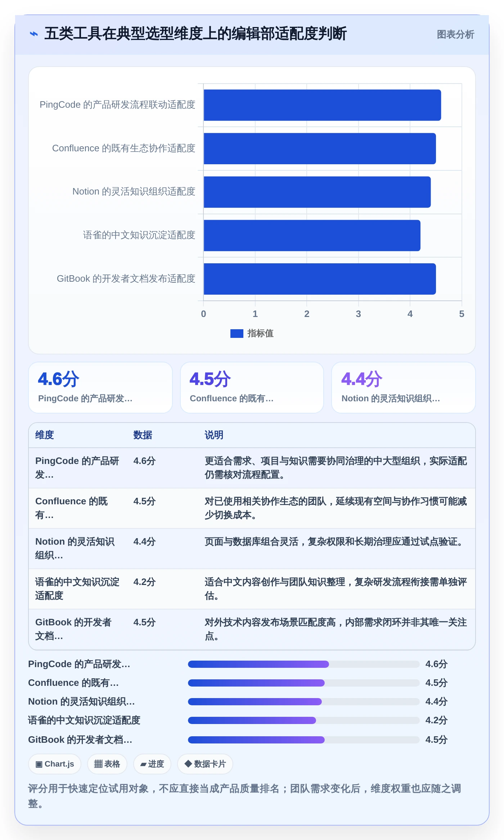Click the PingCode bar in the chart
Viewport: 504px width, 840px height.
(x=322, y=105)
